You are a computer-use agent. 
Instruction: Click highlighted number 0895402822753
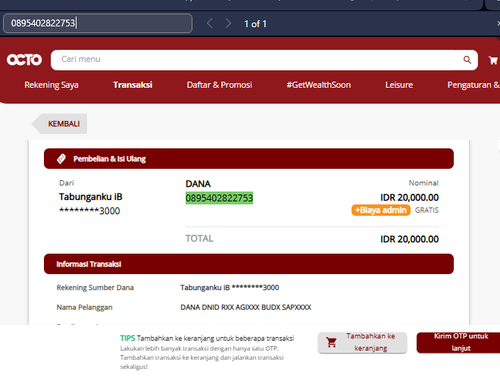(x=219, y=198)
